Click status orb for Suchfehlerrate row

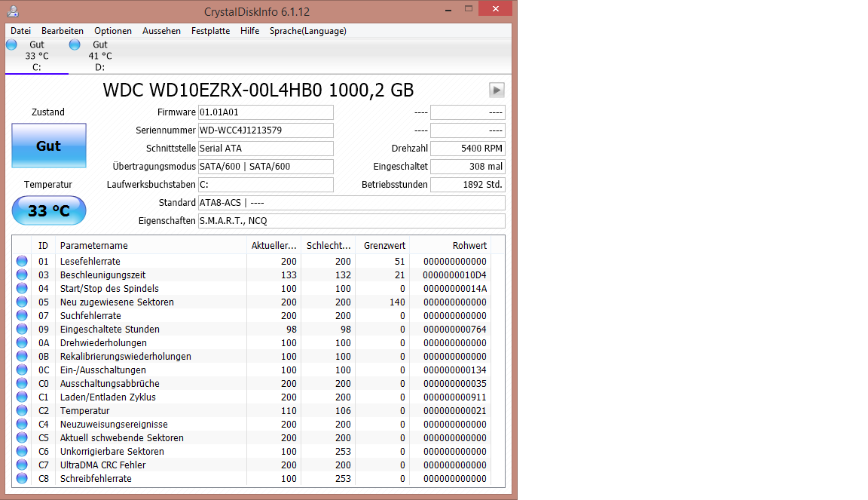22,315
